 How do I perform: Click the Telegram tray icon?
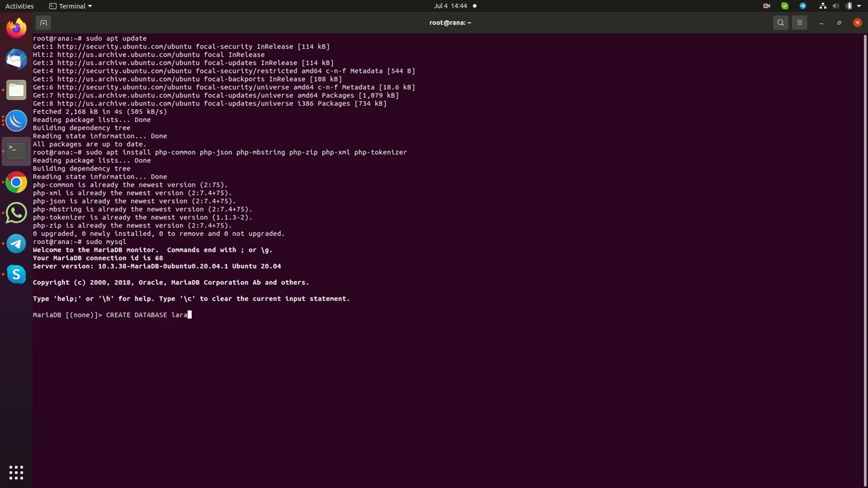point(803,6)
